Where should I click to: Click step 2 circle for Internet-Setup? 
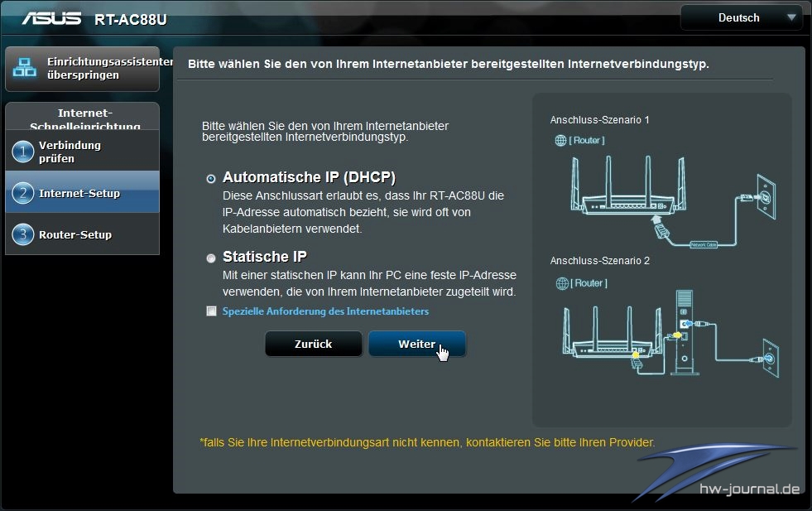(23, 193)
